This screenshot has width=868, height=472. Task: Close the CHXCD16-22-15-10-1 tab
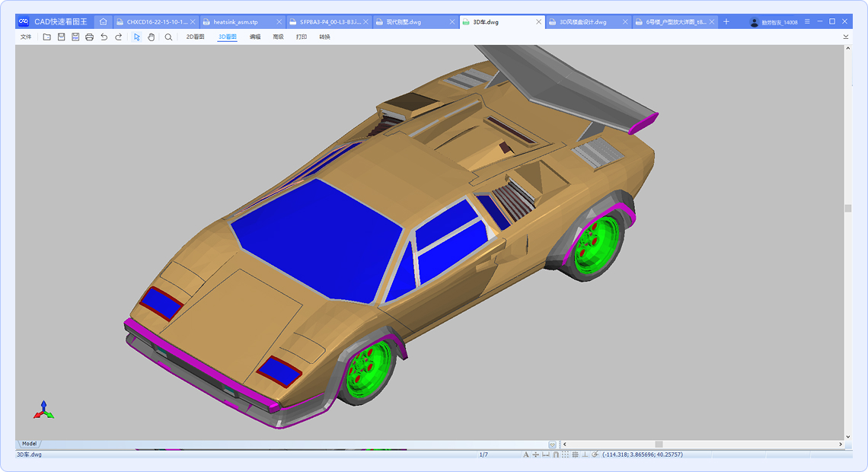click(x=193, y=22)
